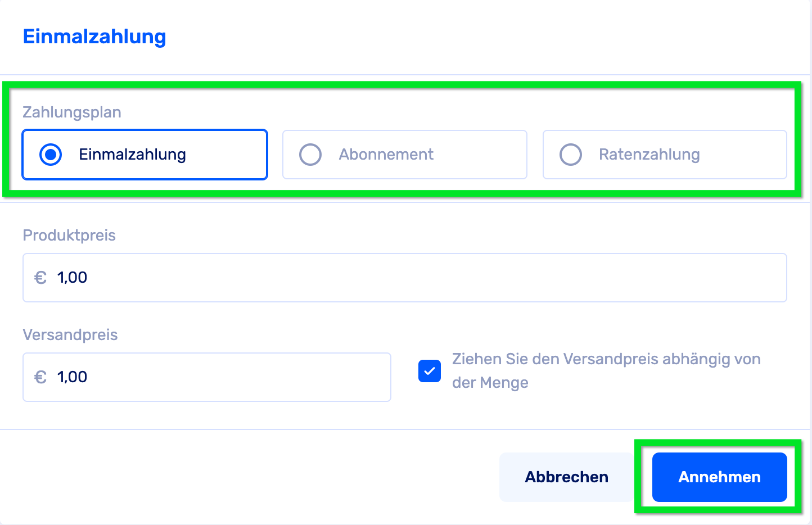Click the Produktpreis field label

69,236
